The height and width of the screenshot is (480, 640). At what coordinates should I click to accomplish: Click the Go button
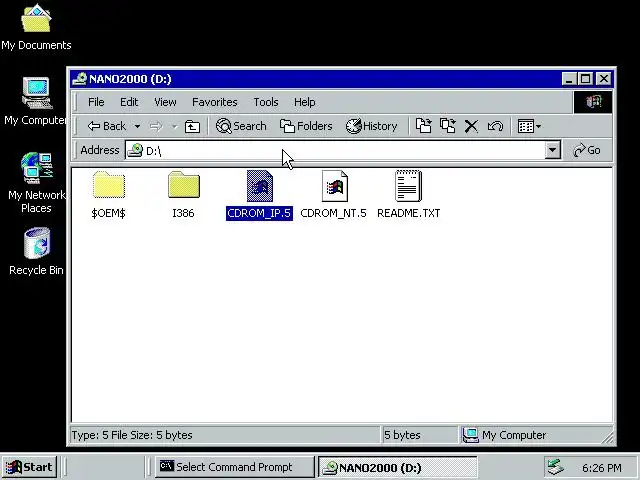(x=587, y=150)
